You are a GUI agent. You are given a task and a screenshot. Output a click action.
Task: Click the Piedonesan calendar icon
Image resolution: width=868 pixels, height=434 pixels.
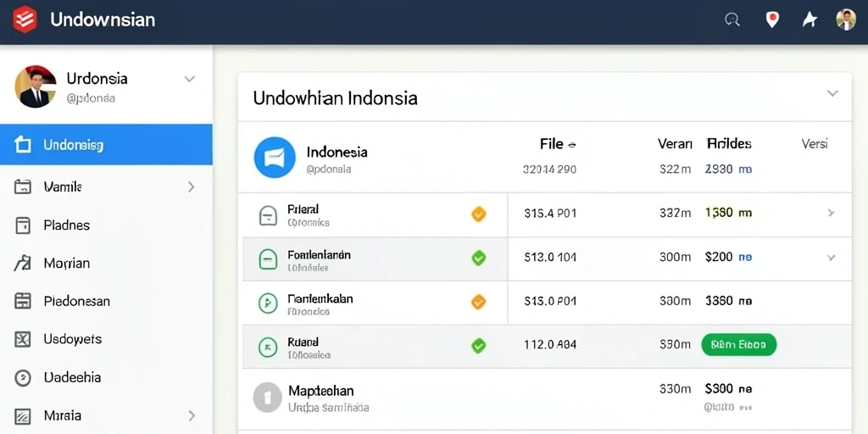[23, 301]
